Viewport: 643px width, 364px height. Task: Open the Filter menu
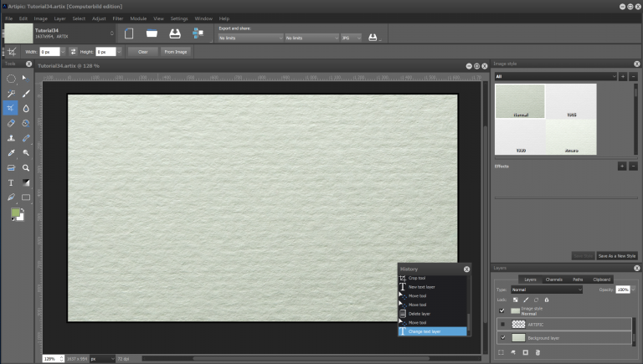118,18
